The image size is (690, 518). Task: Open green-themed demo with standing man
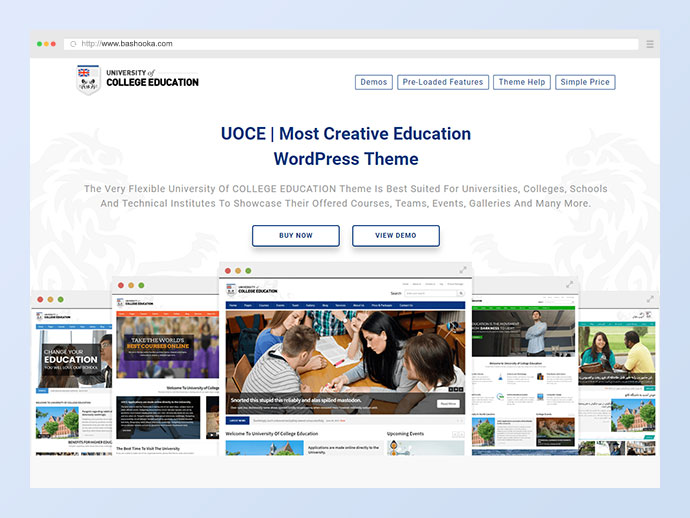523,333
